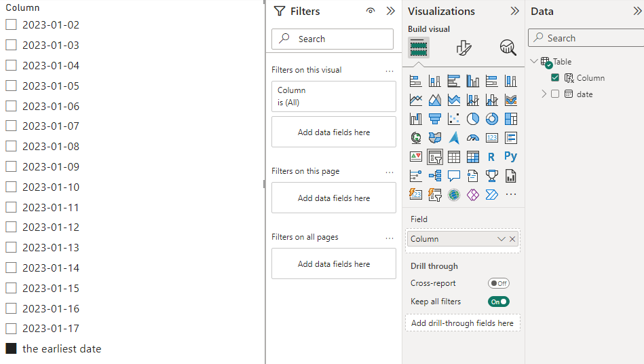Add an Azure map visual
Image resolution: width=644 pixels, height=364 pixels.
point(453,138)
